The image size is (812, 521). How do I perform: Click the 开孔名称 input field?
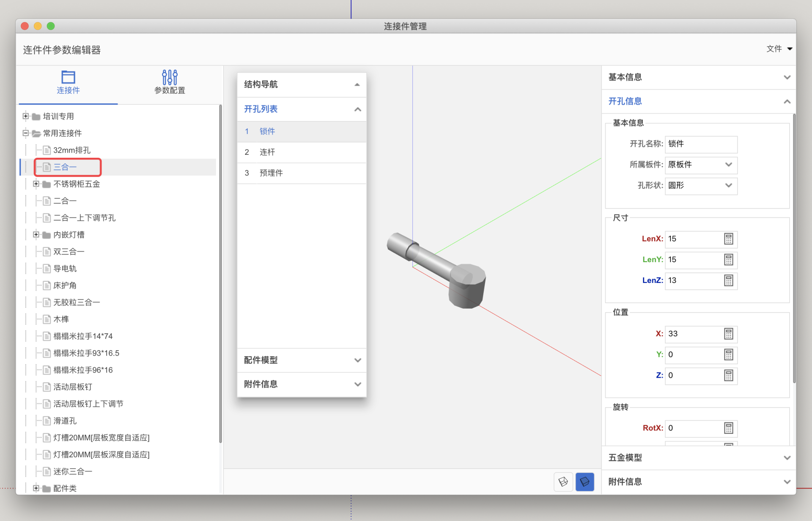(701, 144)
